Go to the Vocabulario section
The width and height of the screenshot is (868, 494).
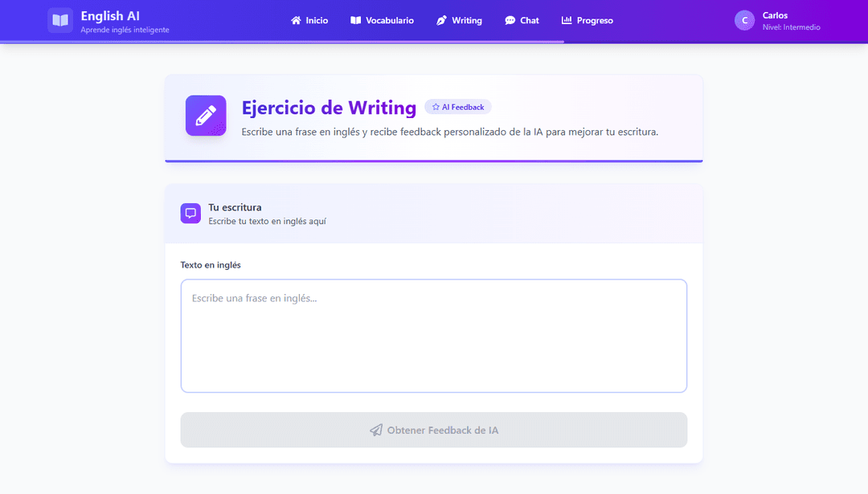pyautogui.click(x=389, y=21)
